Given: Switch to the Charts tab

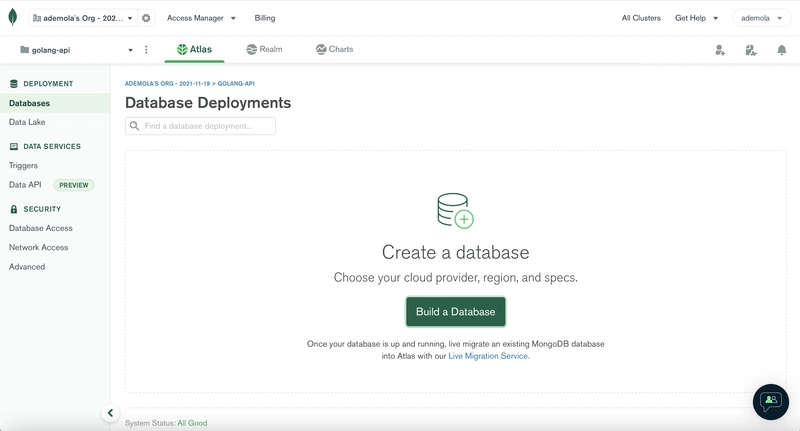Looking at the screenshot, I should pos(334,49).
